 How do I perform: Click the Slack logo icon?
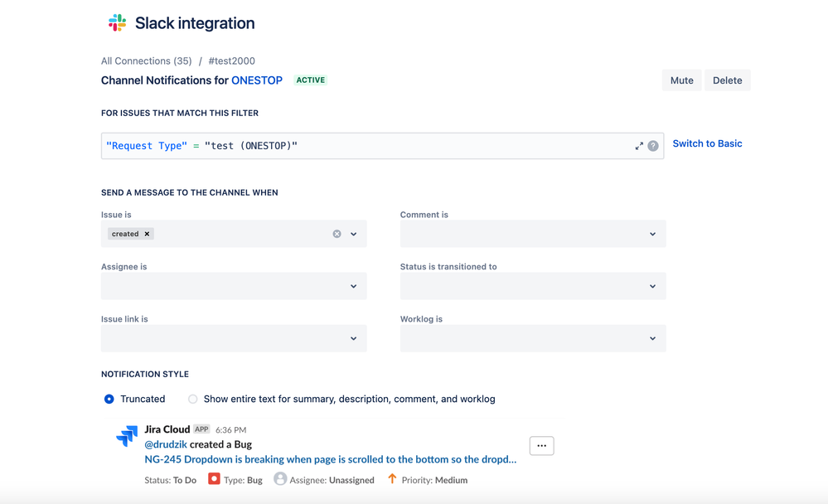pos(117,22)
